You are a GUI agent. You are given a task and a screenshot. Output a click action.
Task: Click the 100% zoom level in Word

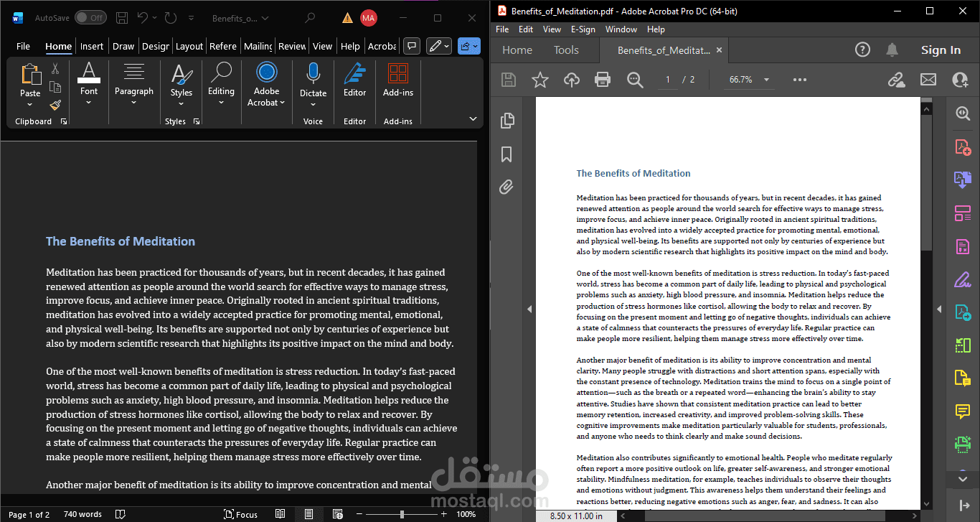pos(466,514)
